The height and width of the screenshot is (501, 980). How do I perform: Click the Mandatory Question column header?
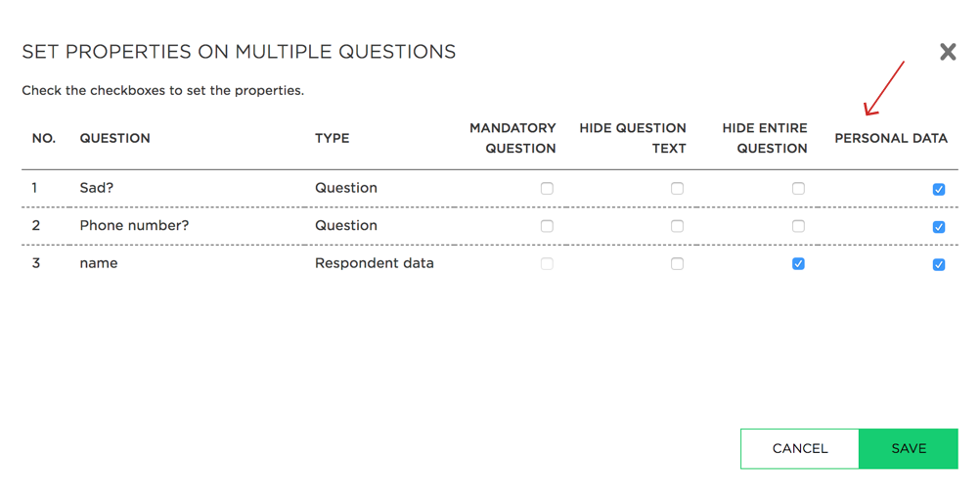click(512, 138)
